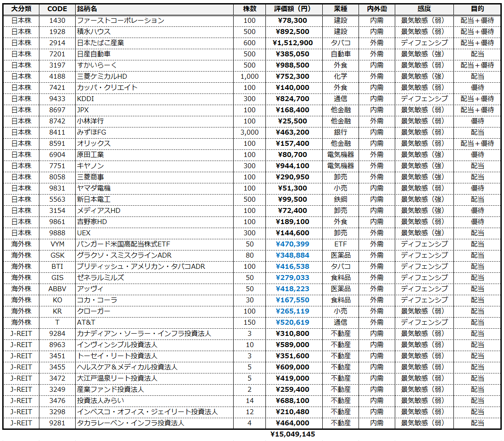Screen dimensions: 504x441
Task: Select the ゼネラルミルズ cell
Action: click(x=154, y=278)
